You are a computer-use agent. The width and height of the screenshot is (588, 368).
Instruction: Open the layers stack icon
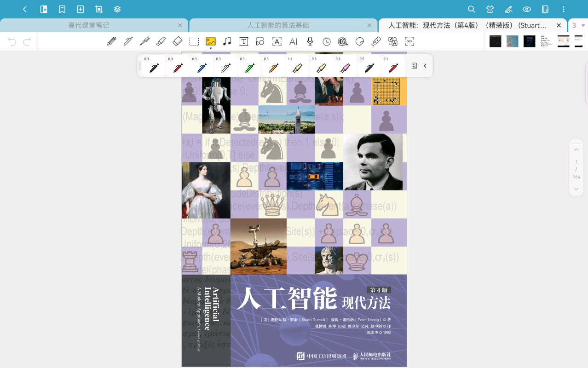(117, 9)
